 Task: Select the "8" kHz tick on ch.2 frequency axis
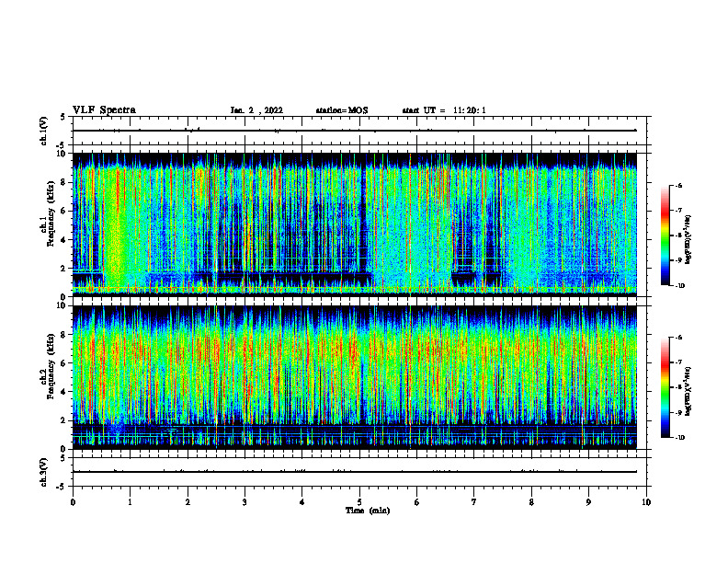click(63, 335)
